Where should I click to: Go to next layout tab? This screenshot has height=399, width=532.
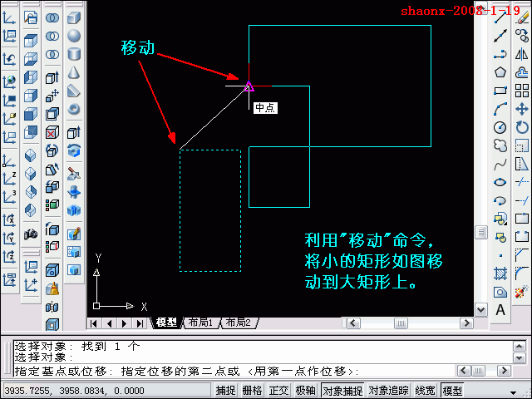(124, 323)
